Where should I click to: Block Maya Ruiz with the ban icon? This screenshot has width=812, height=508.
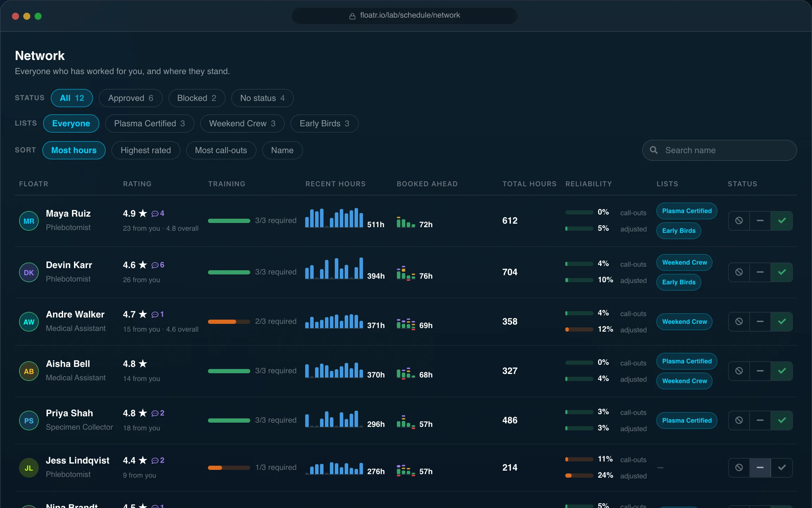point(739,220)
